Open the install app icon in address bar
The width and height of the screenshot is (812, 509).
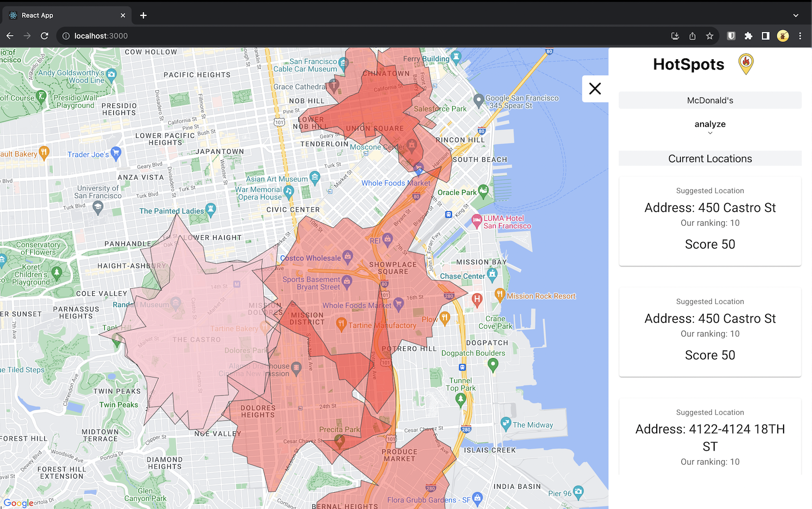(675, 36)
